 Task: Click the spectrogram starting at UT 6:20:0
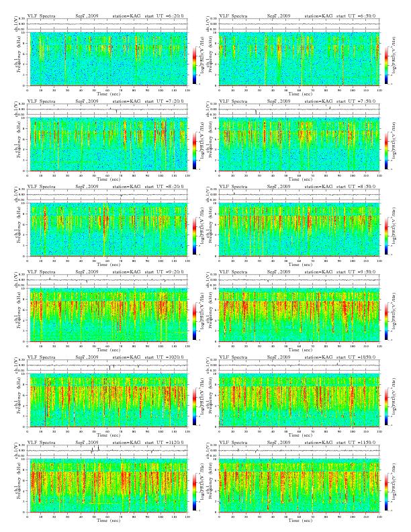[x=107, y=58]
